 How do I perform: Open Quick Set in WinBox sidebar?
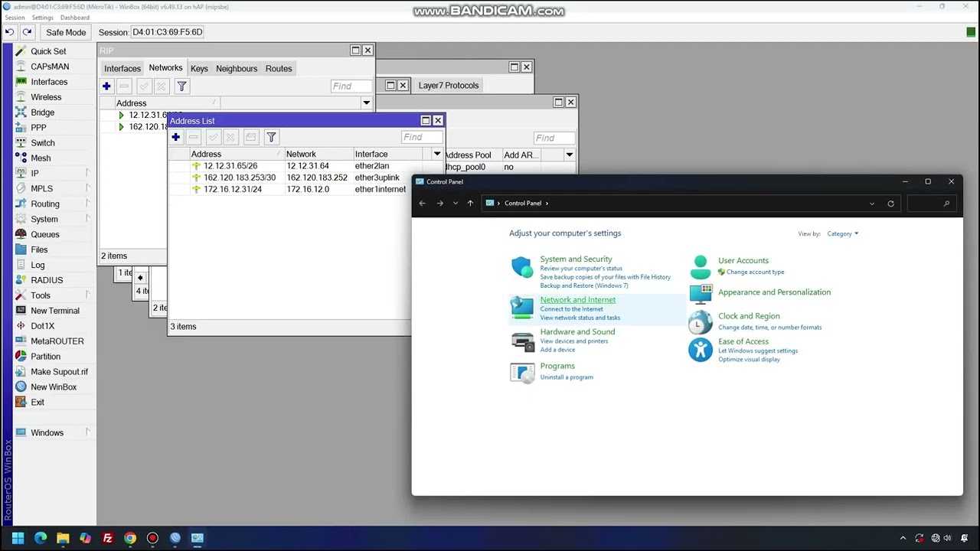[48, 51]
